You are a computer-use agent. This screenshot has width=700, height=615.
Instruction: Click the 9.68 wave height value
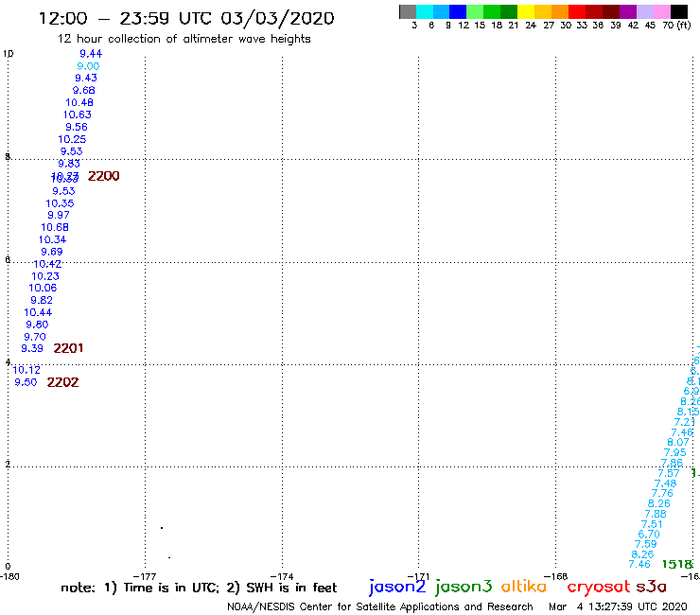pyautogui.click(x=83, y=90)
